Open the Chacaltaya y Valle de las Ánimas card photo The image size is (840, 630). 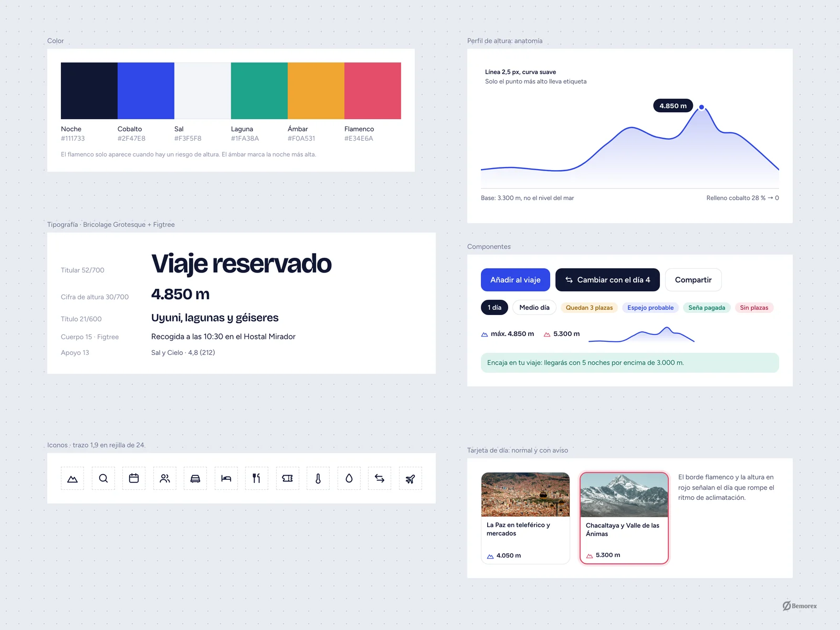(624, 495)
